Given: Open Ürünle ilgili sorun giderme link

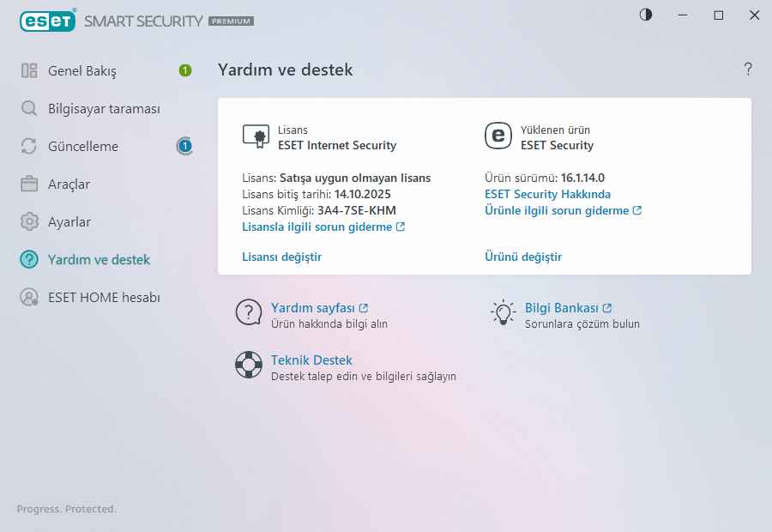Looking at the screenshot, I should pyautogui.click(x=563, y=210).
